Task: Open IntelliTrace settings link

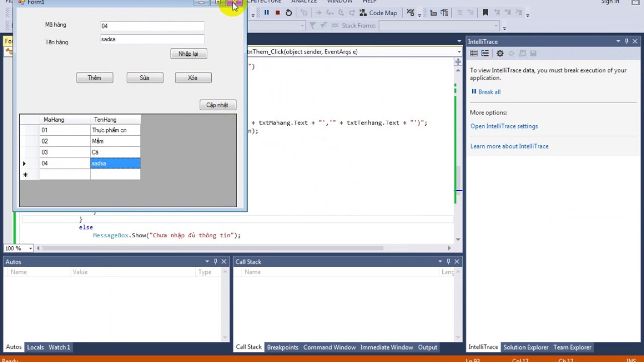Action: tap(504, 126)
